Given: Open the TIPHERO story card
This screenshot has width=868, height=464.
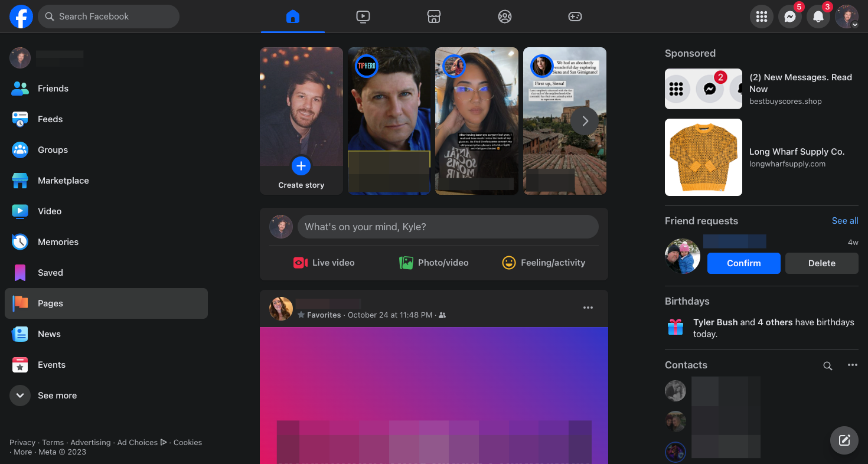Looking at the screenshot, I should 389,121.
